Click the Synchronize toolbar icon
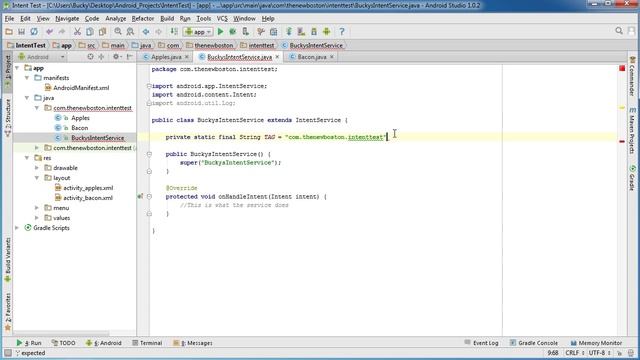The height and width of the screenshot is (360, 640). pos(34,31)
